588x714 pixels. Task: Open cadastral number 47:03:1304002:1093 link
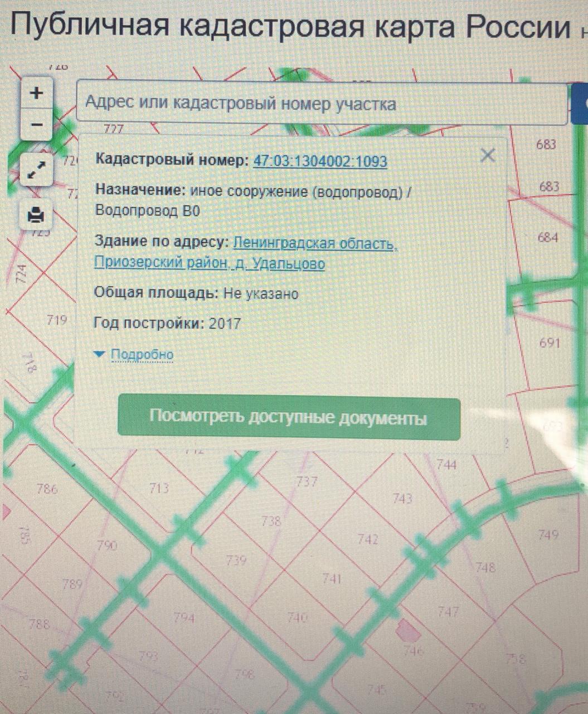pos(320,161)
